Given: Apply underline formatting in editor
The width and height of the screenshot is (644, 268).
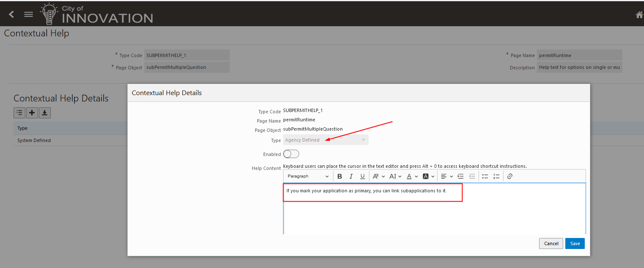Looking at the screenshot, I should 363,176.
